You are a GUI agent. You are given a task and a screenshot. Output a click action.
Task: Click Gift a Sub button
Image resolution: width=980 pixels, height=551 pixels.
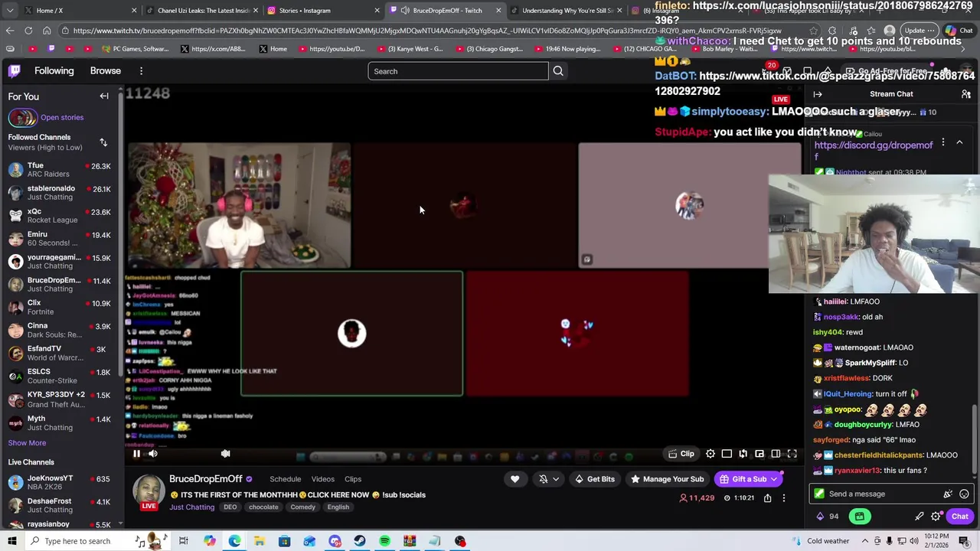point(743,479)
